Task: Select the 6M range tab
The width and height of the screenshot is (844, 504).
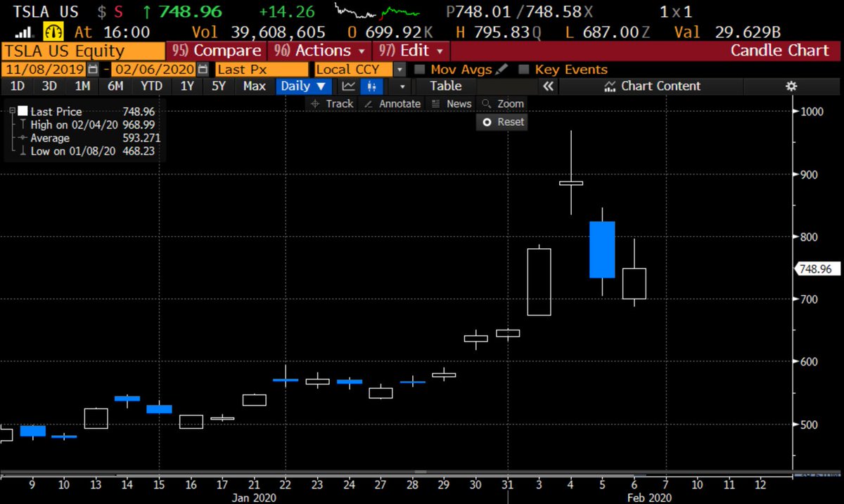Action: [x=115, y=86]
